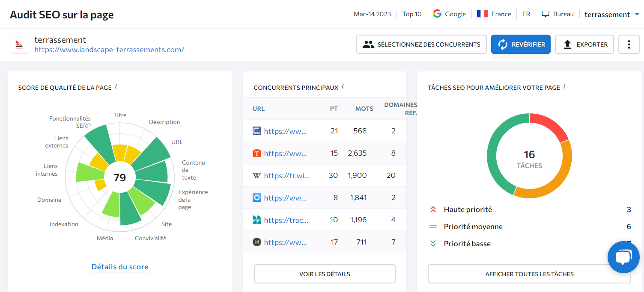Viewport: 644px width, 292px height.
Task: Click the Top 10 filter
Action: point(411,14)
